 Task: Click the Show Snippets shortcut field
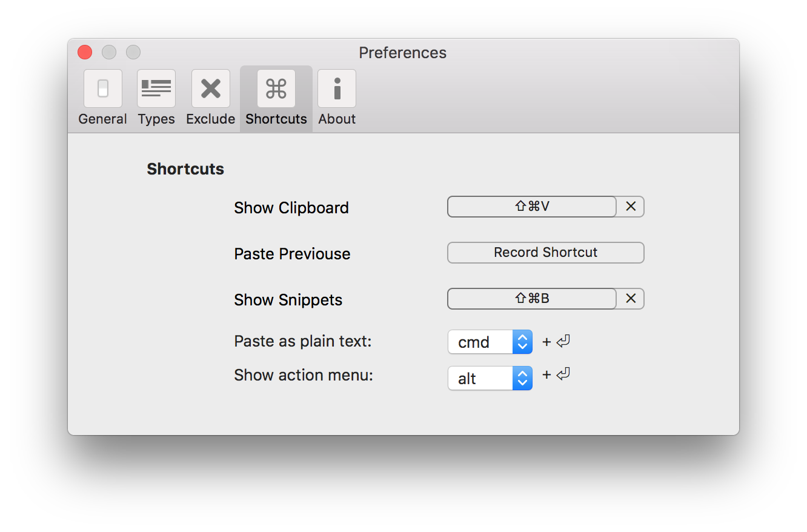click(532, 299)
